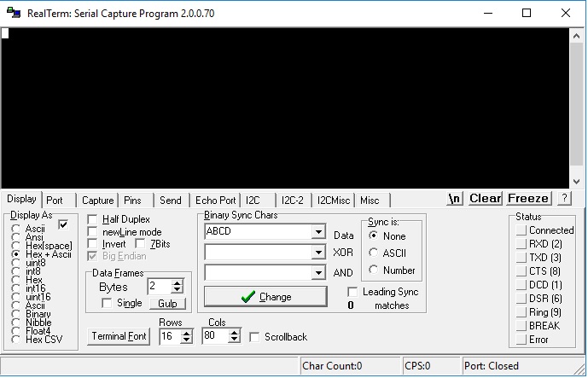Toggle the Invert checkbox
Image resolution: width=588 pixels, height=378 pixels.
coord(92,244)
